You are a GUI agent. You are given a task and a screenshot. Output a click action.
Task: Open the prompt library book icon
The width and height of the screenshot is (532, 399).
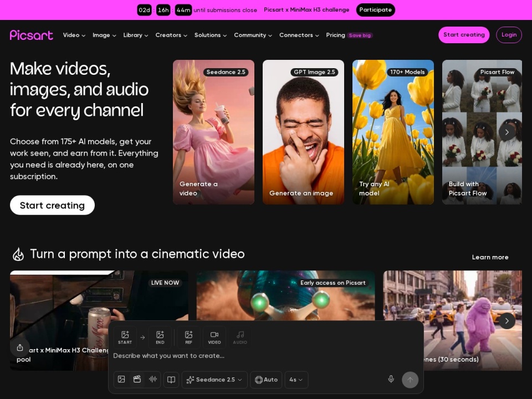[x=171, y=380]
